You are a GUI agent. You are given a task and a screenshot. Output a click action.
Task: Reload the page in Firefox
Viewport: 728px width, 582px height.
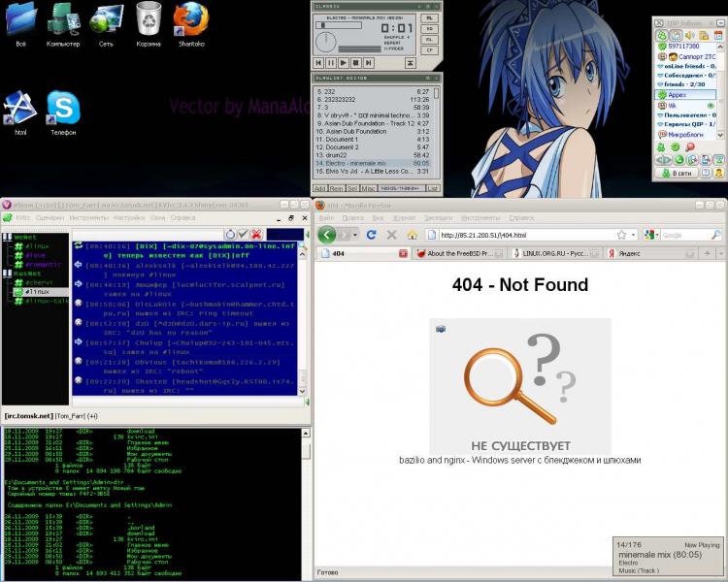371,235
